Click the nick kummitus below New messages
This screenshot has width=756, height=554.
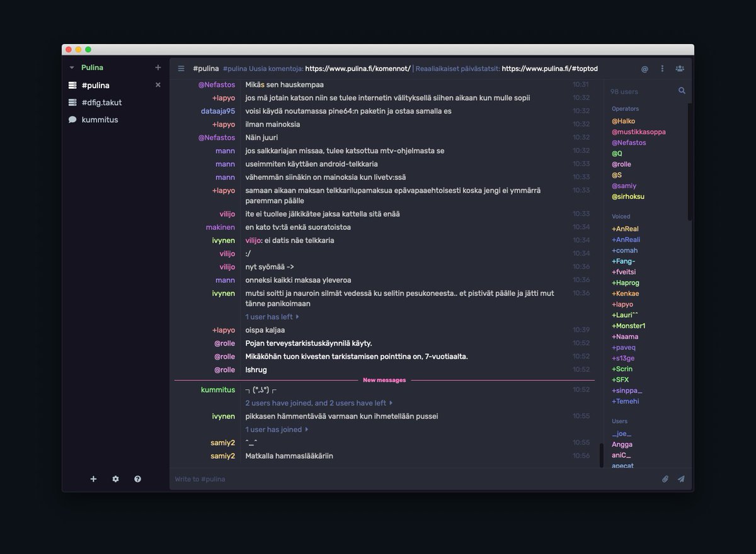pos(218,390)
